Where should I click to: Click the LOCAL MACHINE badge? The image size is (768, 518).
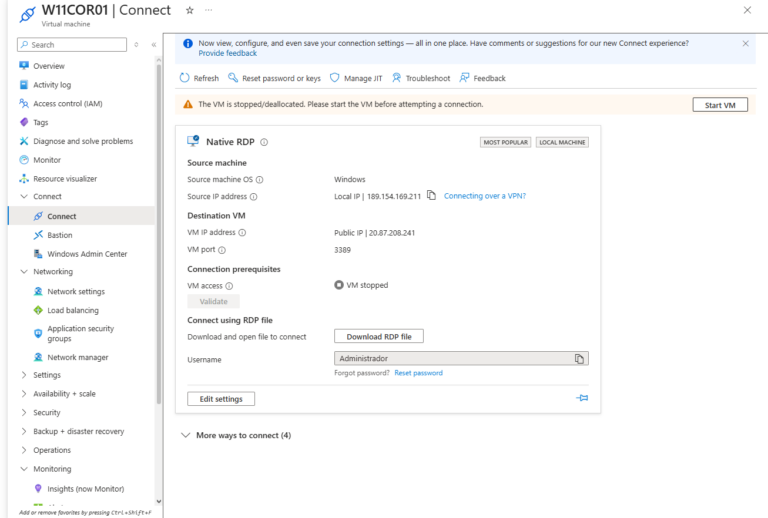tap(562, 142)
